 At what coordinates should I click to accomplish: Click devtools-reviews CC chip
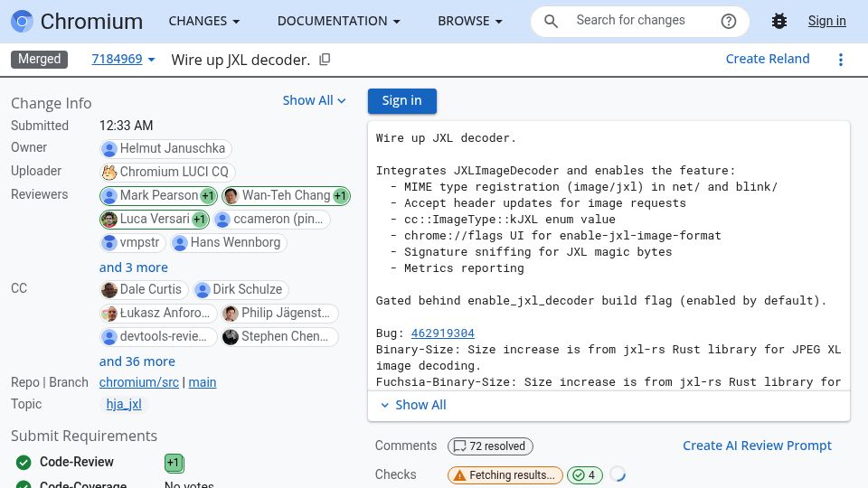tap(157, 336)
